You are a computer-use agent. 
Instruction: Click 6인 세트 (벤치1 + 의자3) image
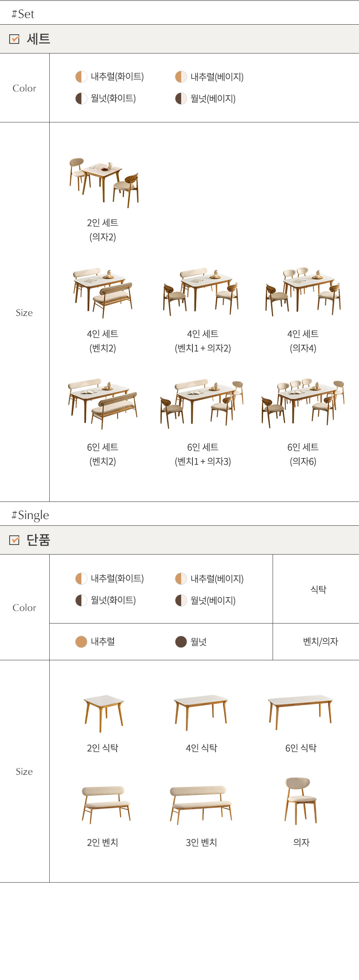pos(202,404)
